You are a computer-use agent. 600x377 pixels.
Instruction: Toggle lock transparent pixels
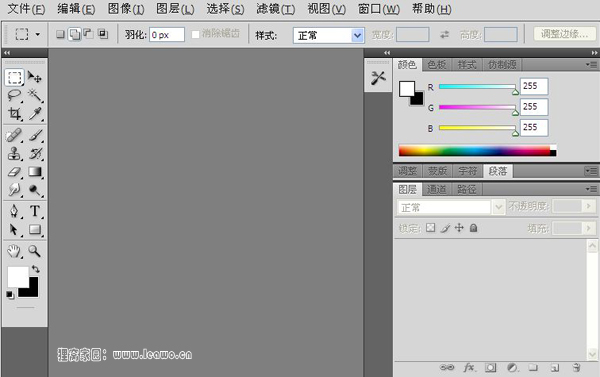pyautogui.click(x=430, y=228)
